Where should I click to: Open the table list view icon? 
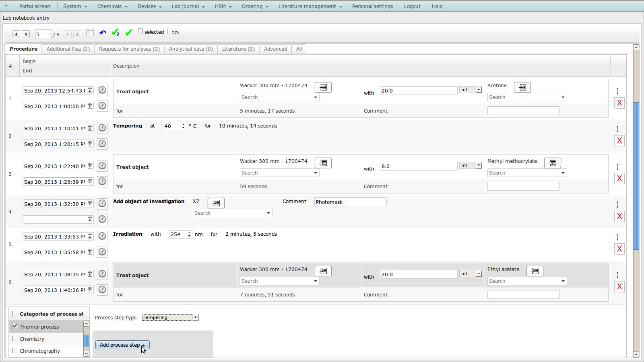tap(90, 33)
